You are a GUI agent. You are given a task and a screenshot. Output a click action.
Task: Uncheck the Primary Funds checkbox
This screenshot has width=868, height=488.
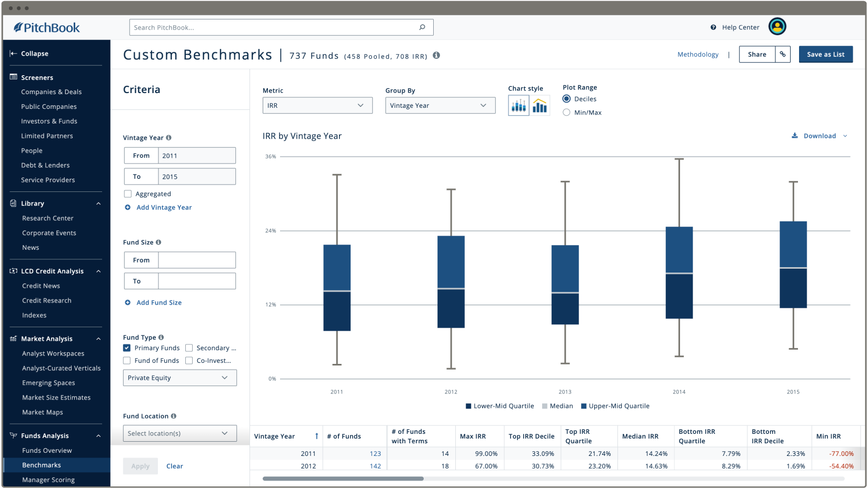pyautogui.click(x=127, y=348)
